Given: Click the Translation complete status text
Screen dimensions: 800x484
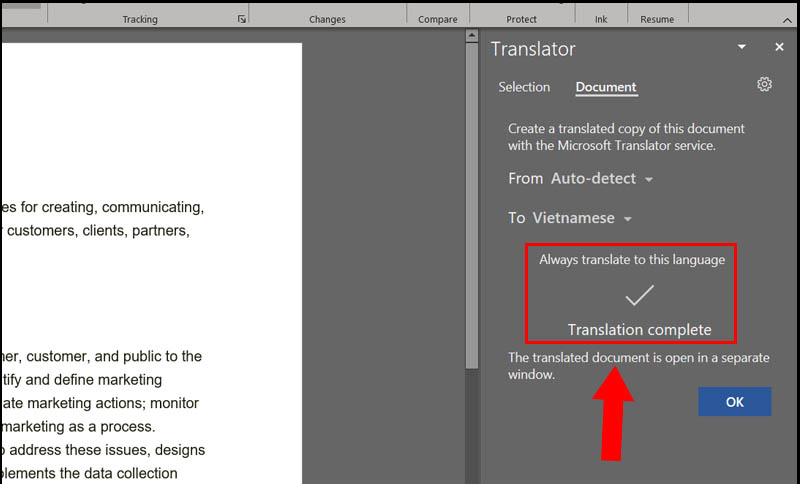Looking at the screenshot, I should point(639,329).
